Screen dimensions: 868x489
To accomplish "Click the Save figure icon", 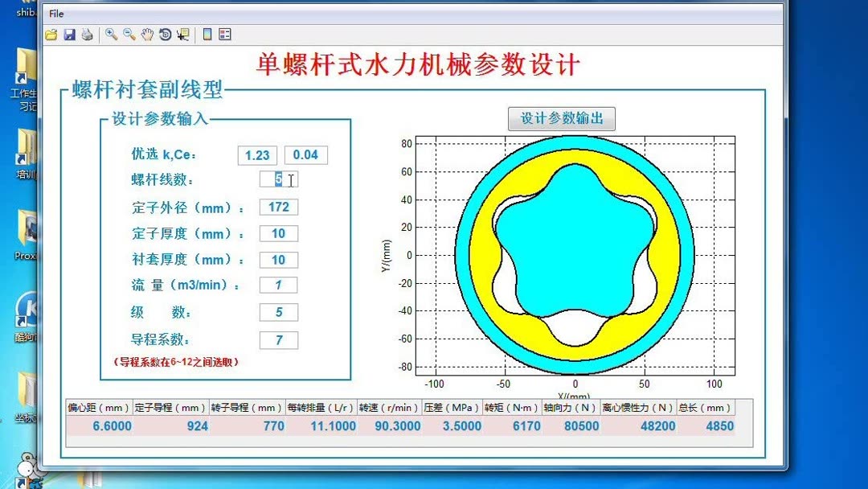I will (70, 34).
